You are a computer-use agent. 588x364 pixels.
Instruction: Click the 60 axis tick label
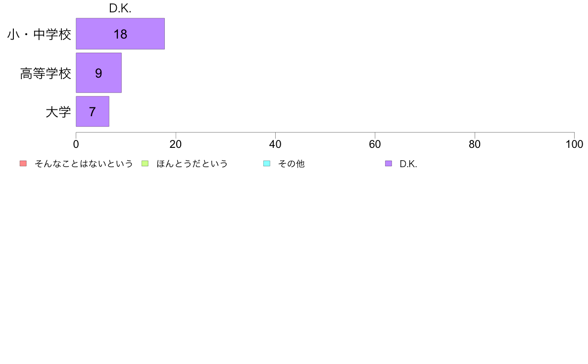point(375,144)
